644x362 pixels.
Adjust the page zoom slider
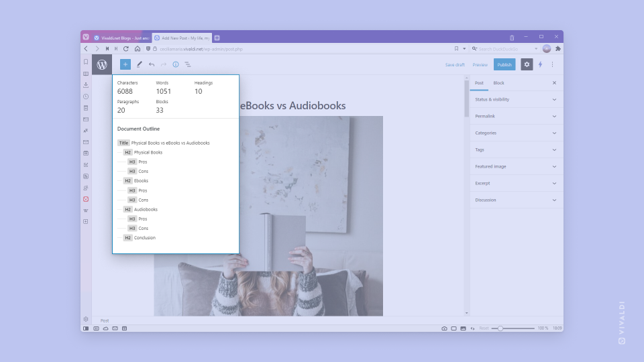click(x=513, y=328)
